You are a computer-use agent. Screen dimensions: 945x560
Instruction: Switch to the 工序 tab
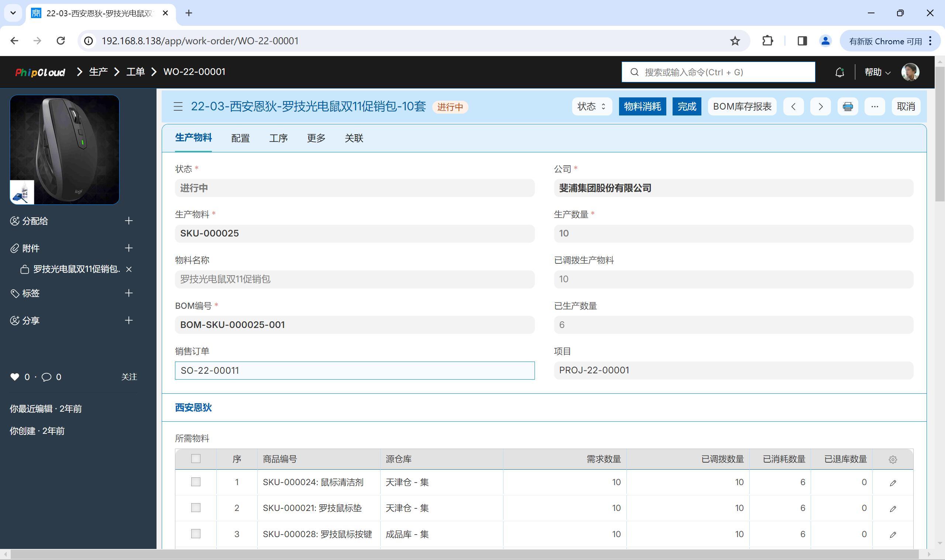pos(278,138)
